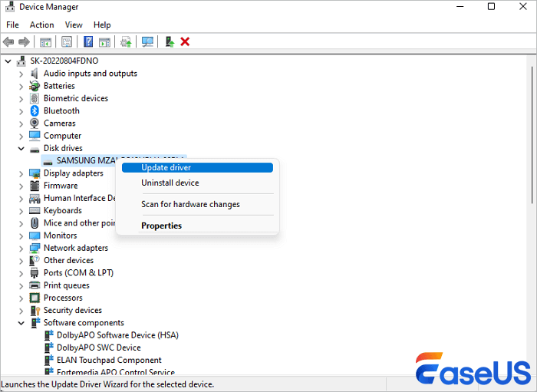Click the Network adapters icon
Image resolution: width=537 pixels, height=392 pixels.
[35, 248]
